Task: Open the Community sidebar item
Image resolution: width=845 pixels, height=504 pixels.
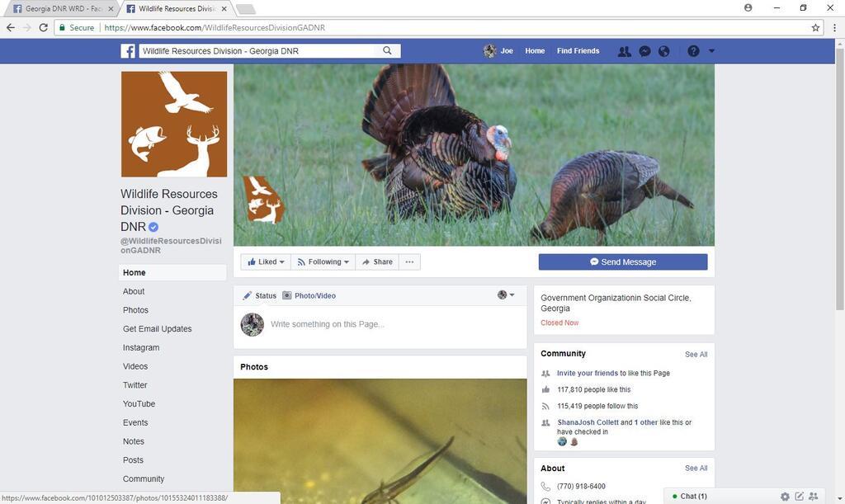Action: coord(144,478)
